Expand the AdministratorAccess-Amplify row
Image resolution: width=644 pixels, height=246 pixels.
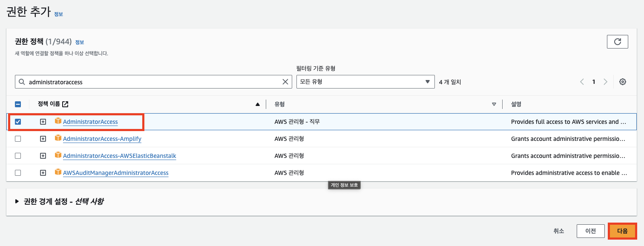pos(43,139)
